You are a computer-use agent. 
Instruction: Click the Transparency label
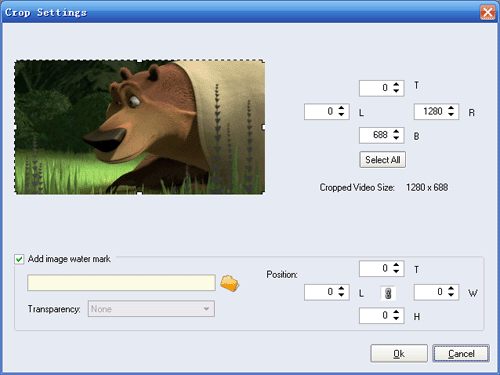point(54,309)
